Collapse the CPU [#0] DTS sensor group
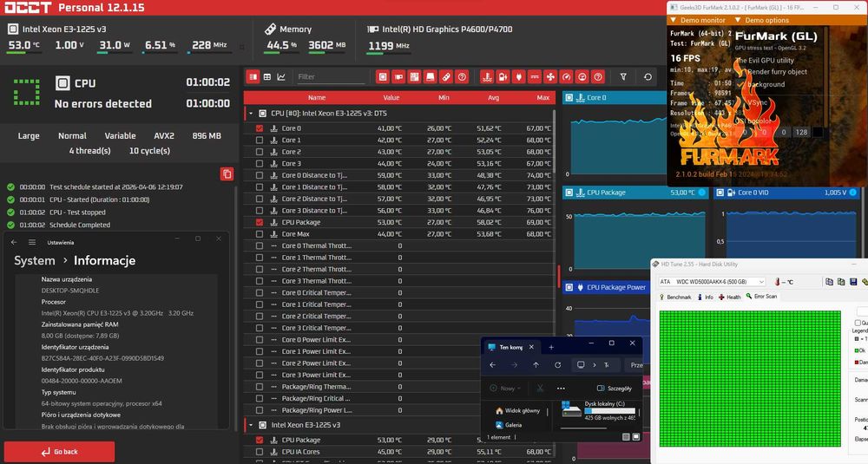868x464 pixels. (x=250, y=114)
